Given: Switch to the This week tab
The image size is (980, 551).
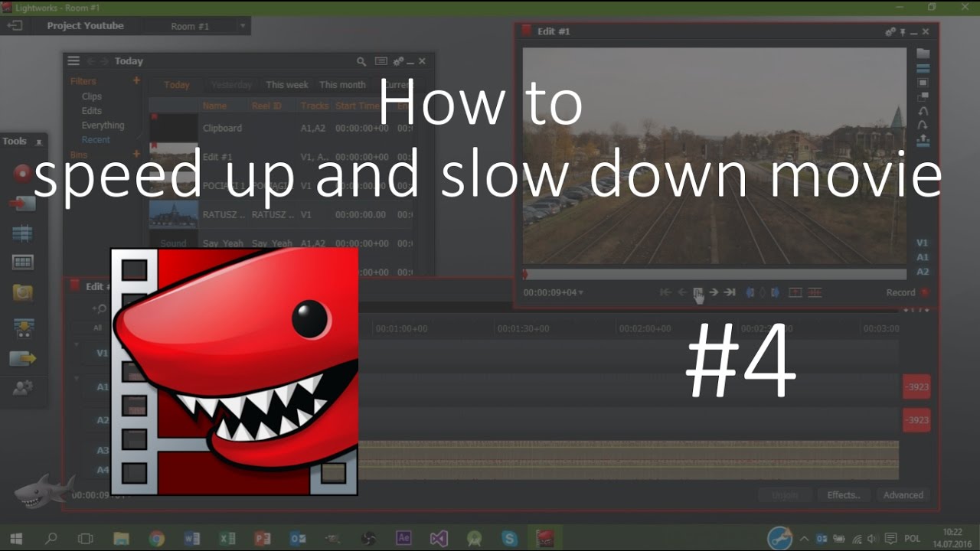Looking at the screenshot, I should point(287,85).
